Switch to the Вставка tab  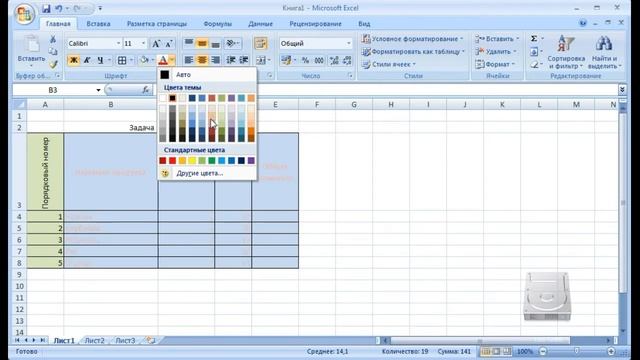tap(98, 24)
